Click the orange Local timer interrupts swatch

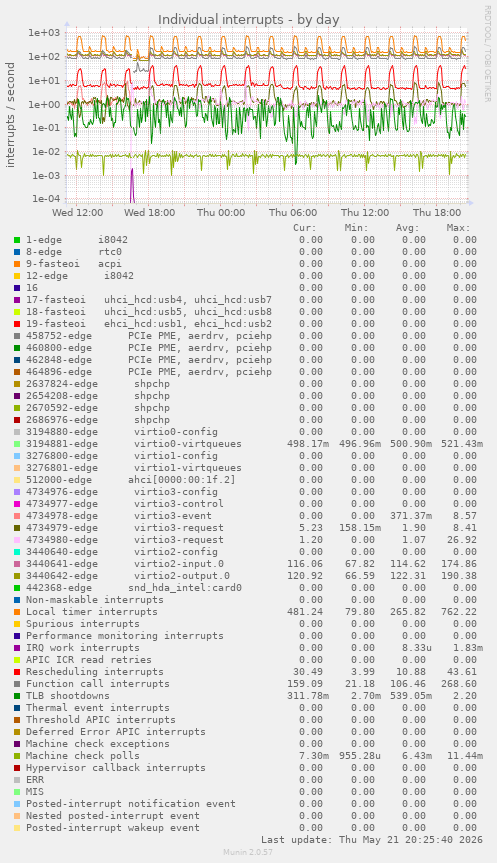pyautogui.click(x=17, y=612)
